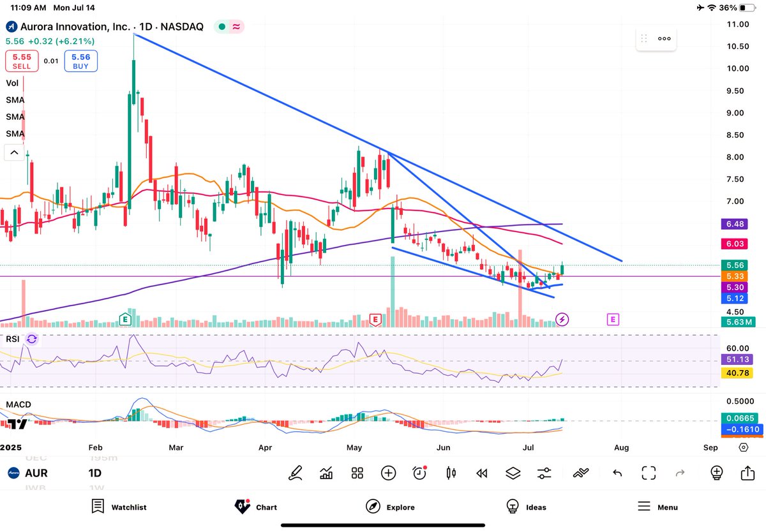Image resolution: width=766 pixels, height=532 pixels.
Task: Tap the purple lightning event marker
Action: pyautogui.click(x=562, y=318)
